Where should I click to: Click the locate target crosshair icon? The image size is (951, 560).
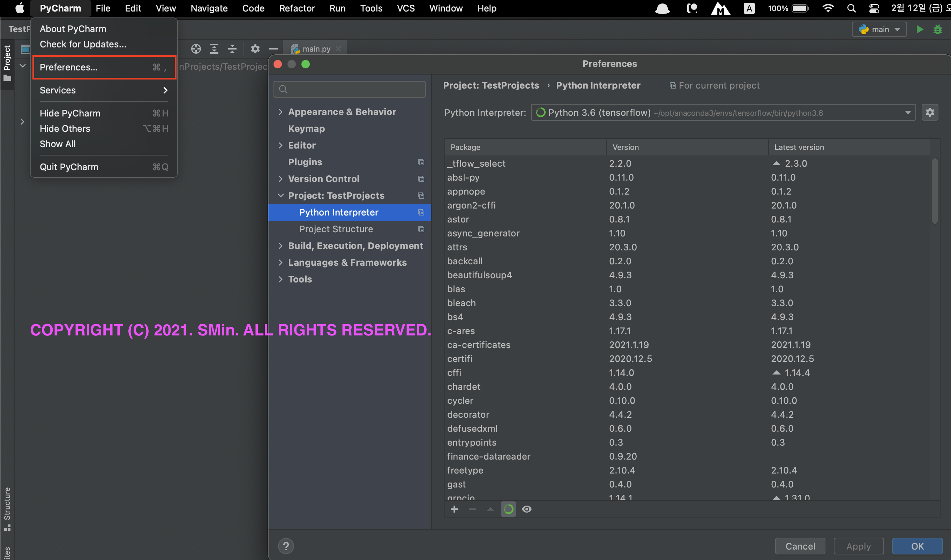coord(196,49)
